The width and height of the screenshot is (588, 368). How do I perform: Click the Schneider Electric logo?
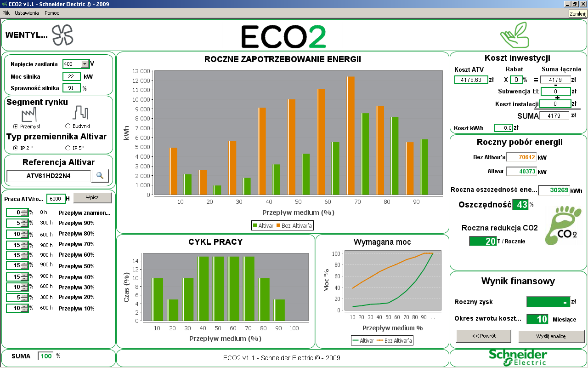click(518, 358)
